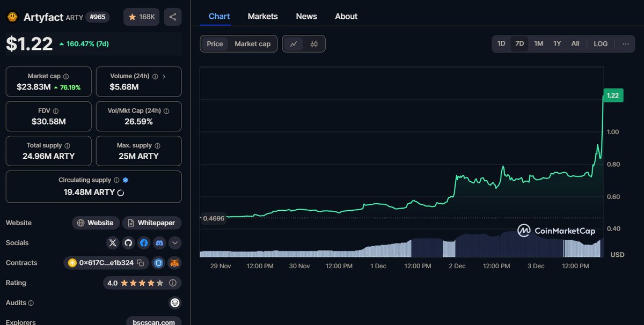Expand more social links chevron
The height and width of the screenshot is (325, 644).
coord(175,243)
